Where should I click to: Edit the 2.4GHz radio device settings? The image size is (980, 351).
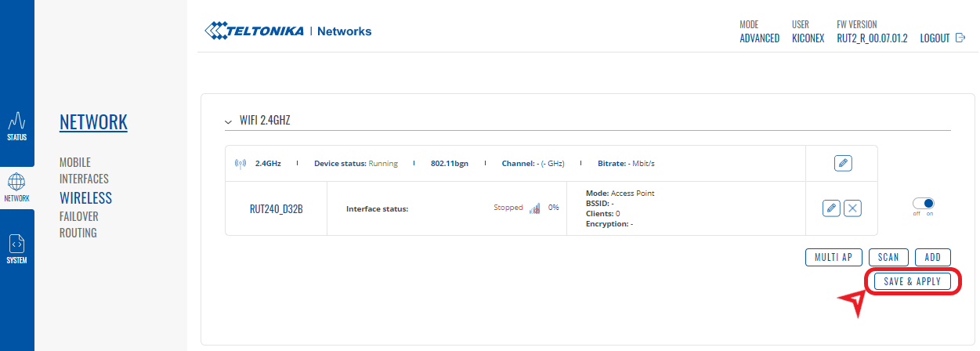click(x=843, y=163)
